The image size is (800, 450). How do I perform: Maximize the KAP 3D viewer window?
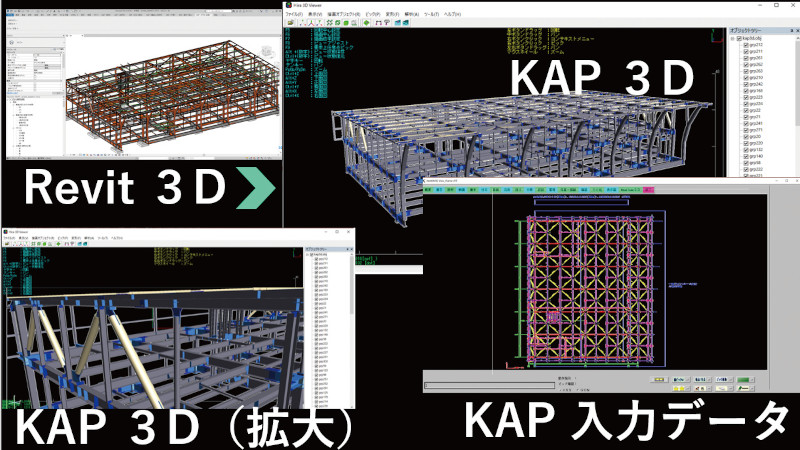(777, 5)
